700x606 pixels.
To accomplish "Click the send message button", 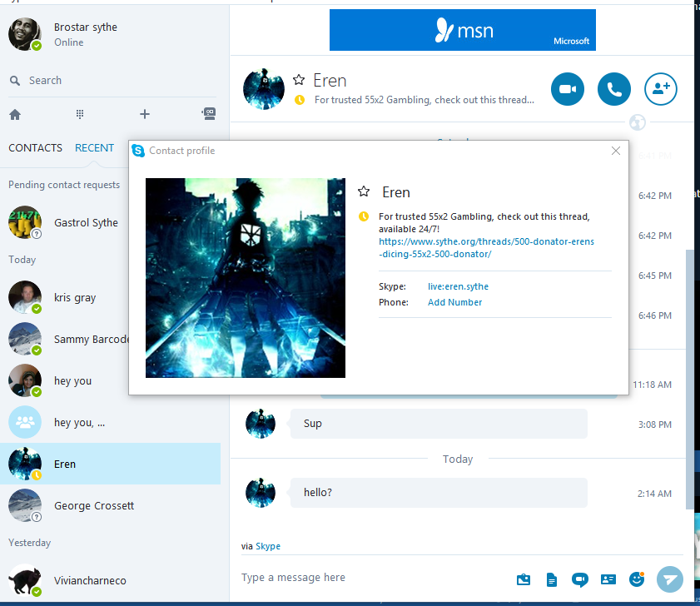I will pyautogui.click(x=670, y=579).
